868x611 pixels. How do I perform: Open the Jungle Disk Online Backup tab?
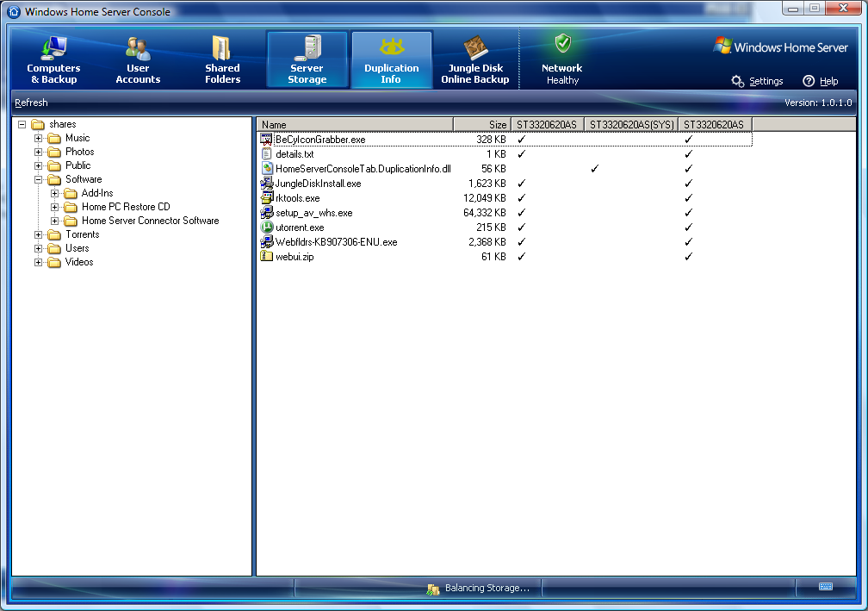[x=475, y=59]
